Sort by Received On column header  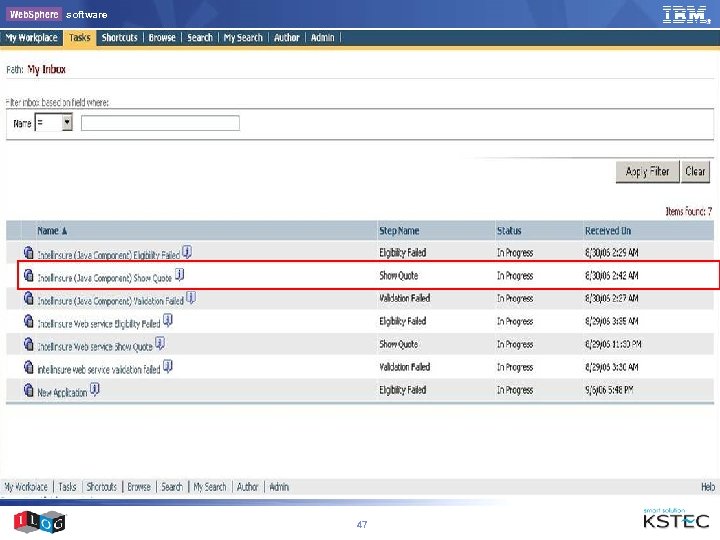pyautogui.click(x=608, y=231)
